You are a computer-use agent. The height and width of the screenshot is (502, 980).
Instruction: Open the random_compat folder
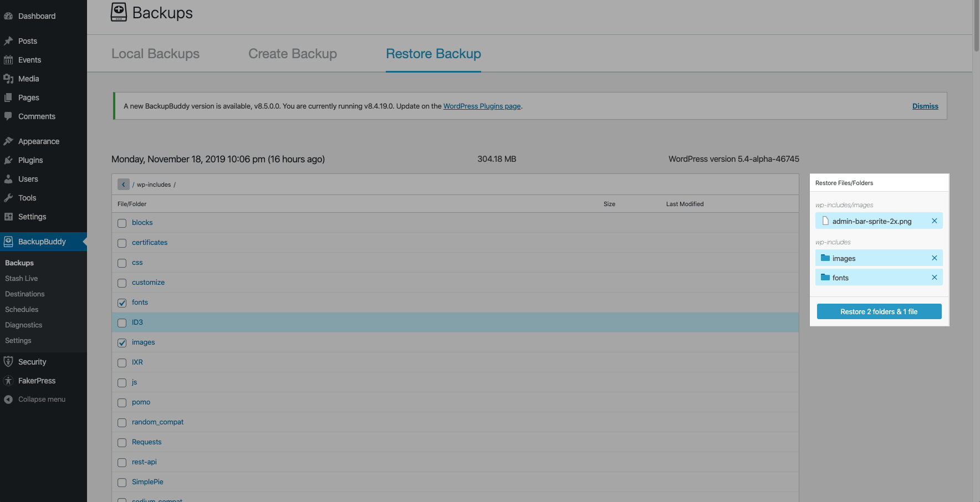(x=157, y=422)
